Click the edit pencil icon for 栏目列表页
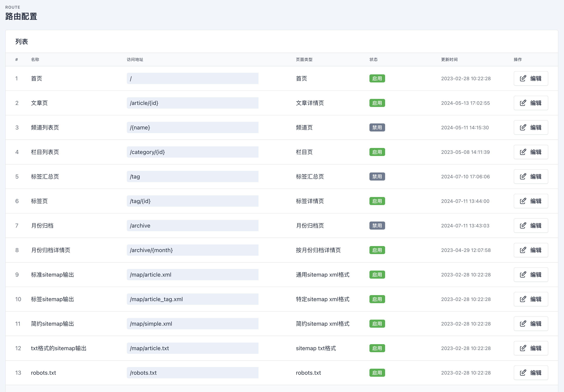The width and height of the screenshot is (564, 392). tap(523, 152)
